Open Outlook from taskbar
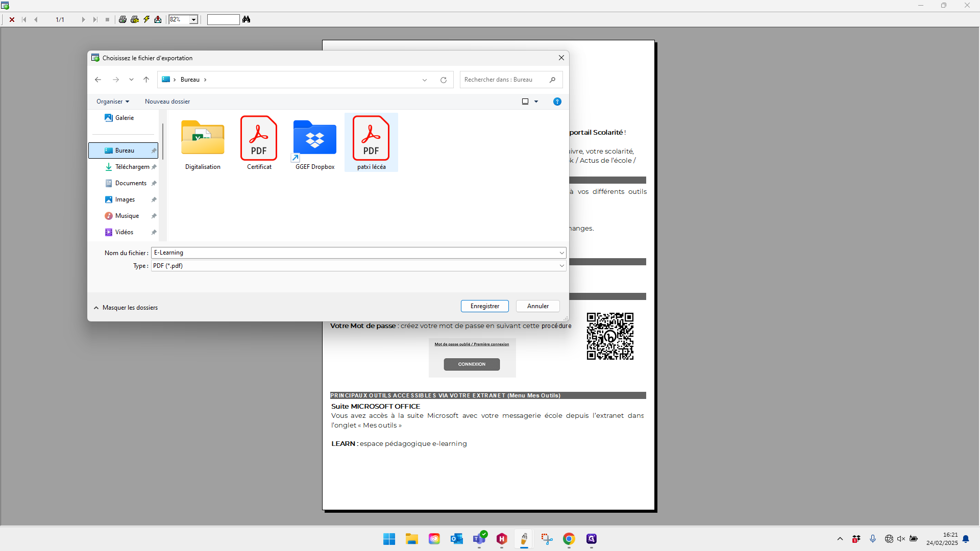 456,539
